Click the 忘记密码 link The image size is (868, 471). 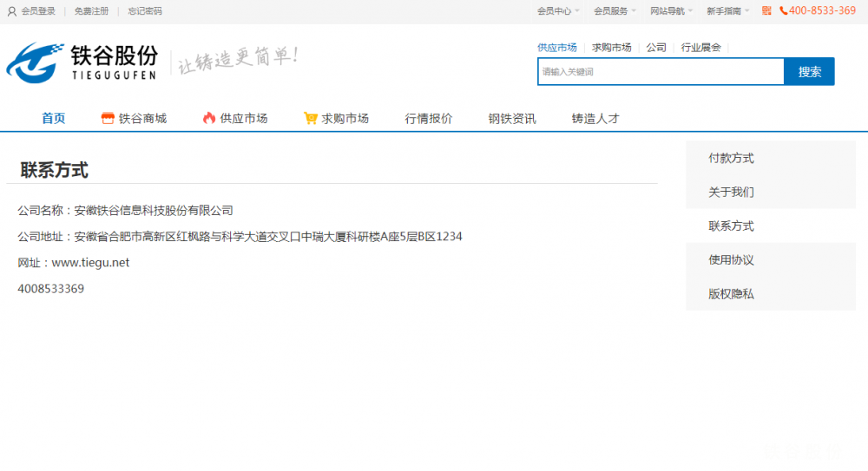(x=145, y=11)
